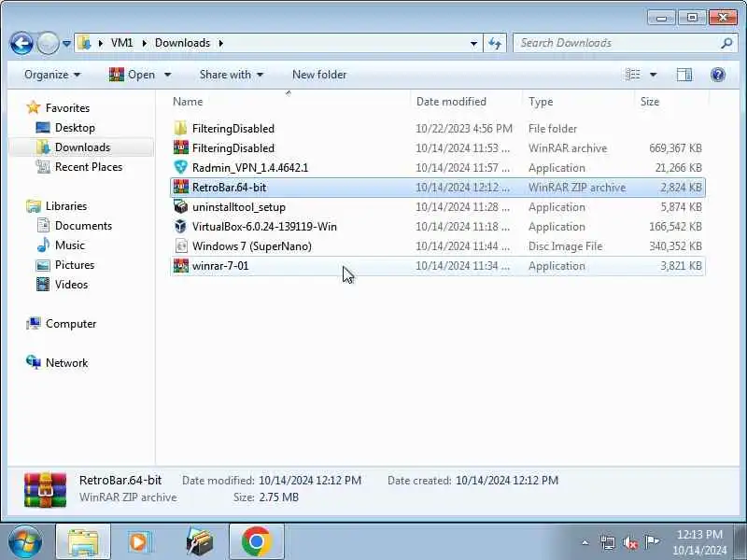Click the uninstalltool_setup file name
747x560 pixels.
point(239,207)
